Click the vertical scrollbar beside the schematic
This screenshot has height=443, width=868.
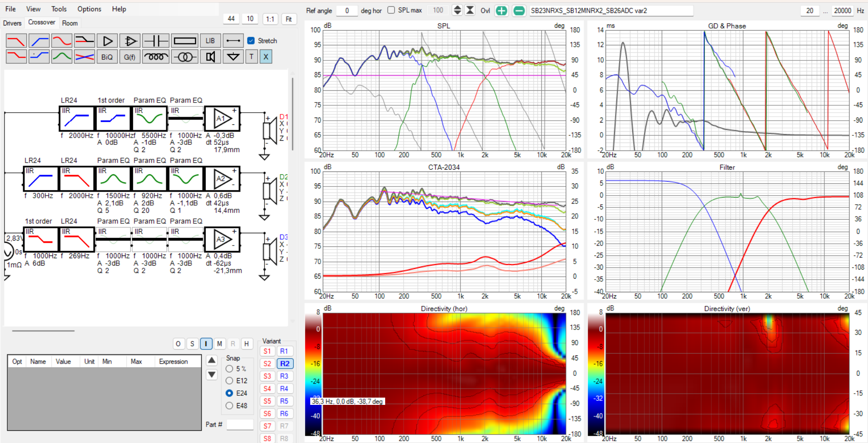[292, 113]
